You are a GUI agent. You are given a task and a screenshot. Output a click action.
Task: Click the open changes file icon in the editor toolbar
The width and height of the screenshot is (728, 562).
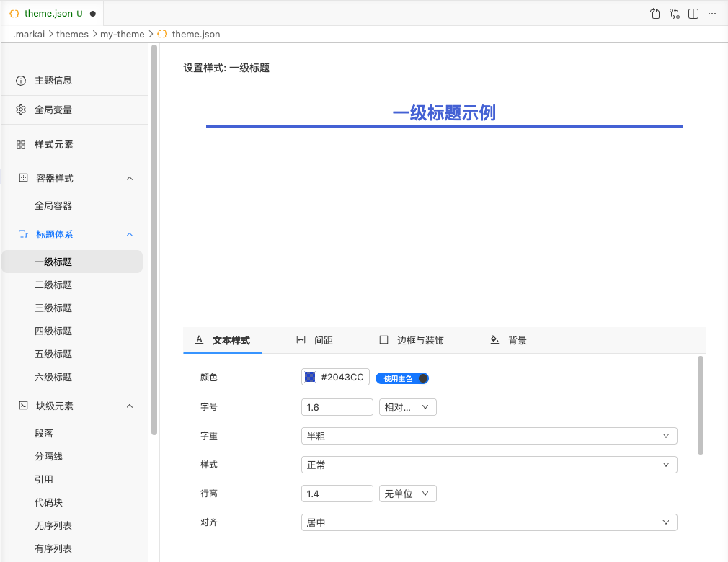[x=655, y=14]
